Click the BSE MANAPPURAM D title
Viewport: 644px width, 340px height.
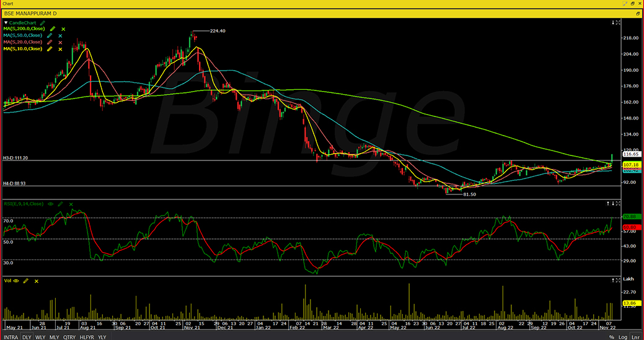pyautogui.click(x=30, y=14)
